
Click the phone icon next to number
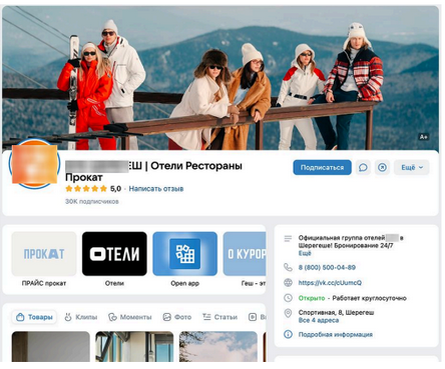pos(288,267)
